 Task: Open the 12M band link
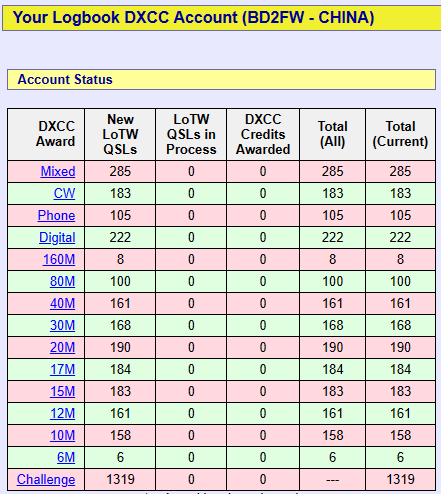pyautogui.click(x=63, y=414)
